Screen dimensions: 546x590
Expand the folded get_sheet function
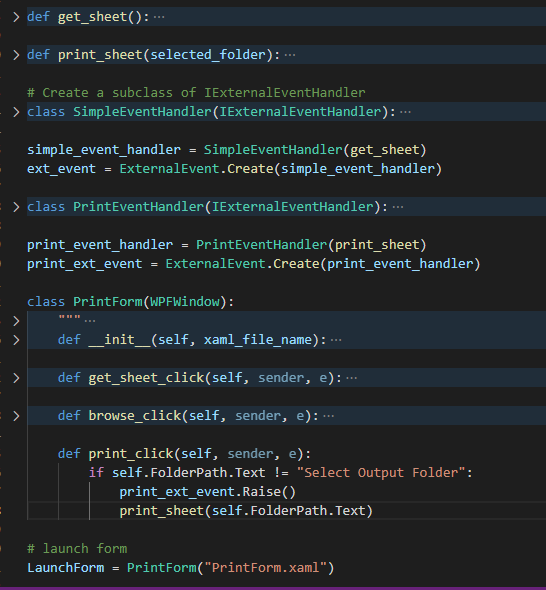tap(16, 17)
